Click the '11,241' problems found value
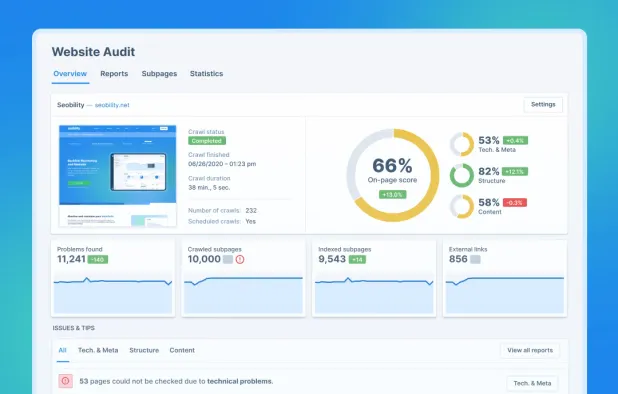Screen dimensions: 618x394 coord(71,259)
